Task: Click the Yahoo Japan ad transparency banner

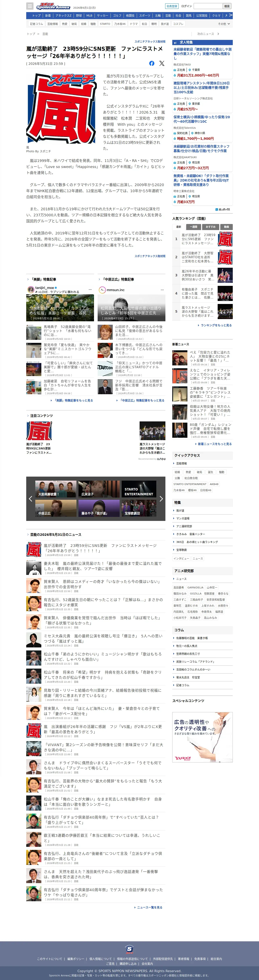Action: coord(202,737)
